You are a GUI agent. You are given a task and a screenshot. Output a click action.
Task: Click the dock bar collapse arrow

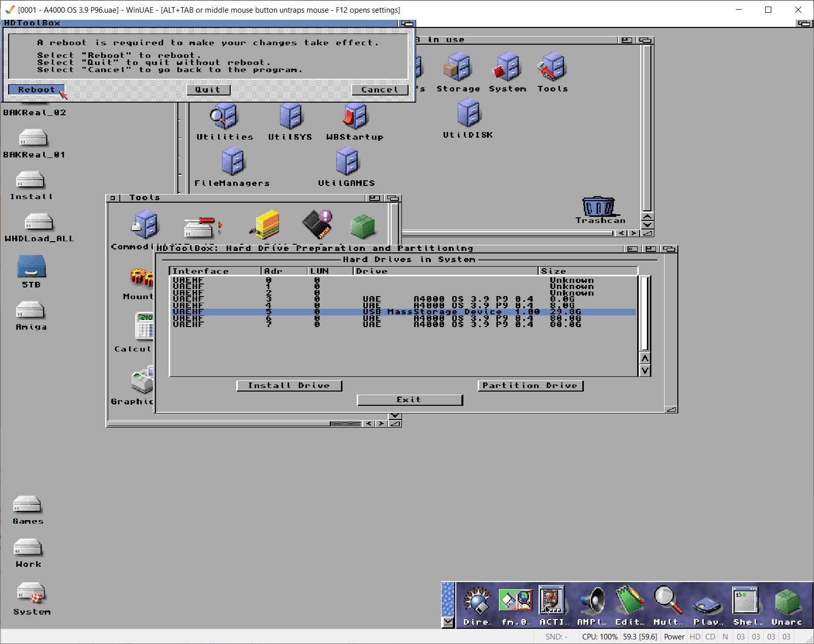[448, 622]
